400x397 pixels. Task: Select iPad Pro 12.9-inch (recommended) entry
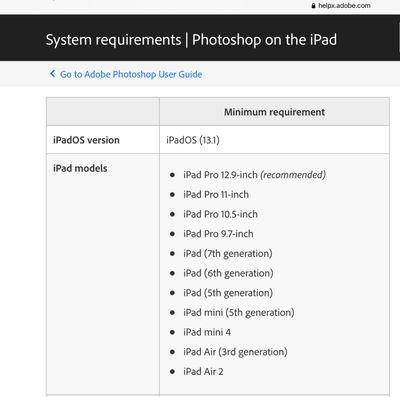coord(254,175)
